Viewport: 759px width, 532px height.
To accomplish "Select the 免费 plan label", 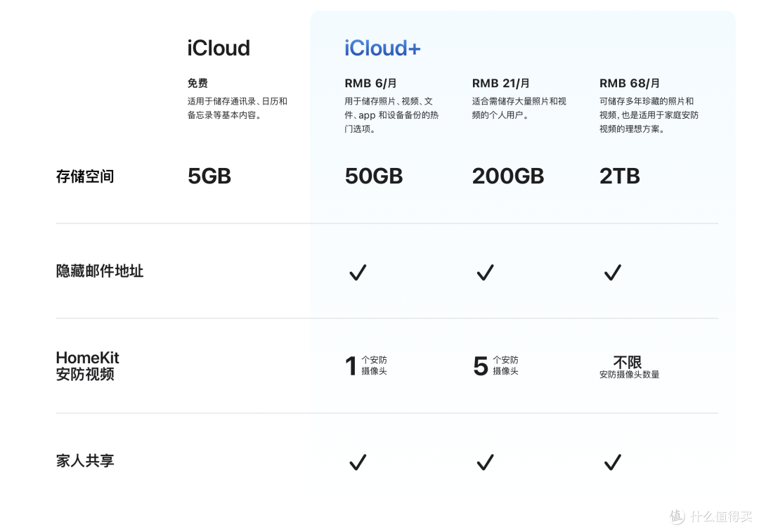I will [x=197, y=83].
